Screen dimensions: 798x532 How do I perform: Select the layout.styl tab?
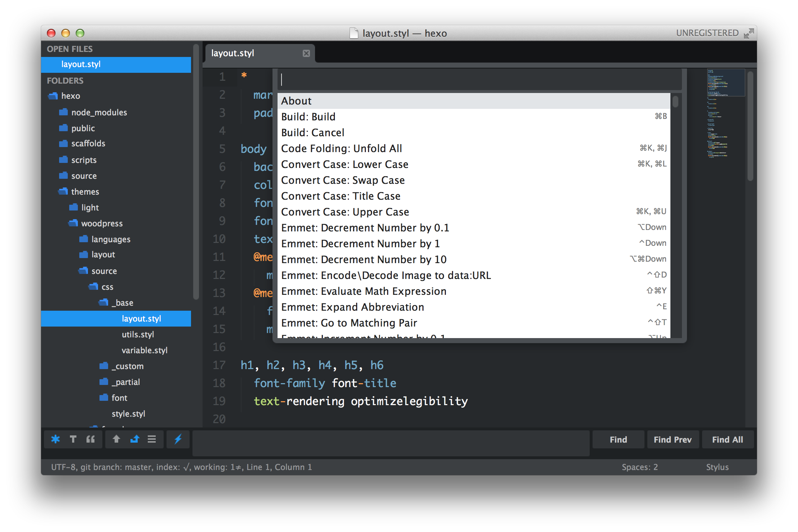click(x=260, y=53)
